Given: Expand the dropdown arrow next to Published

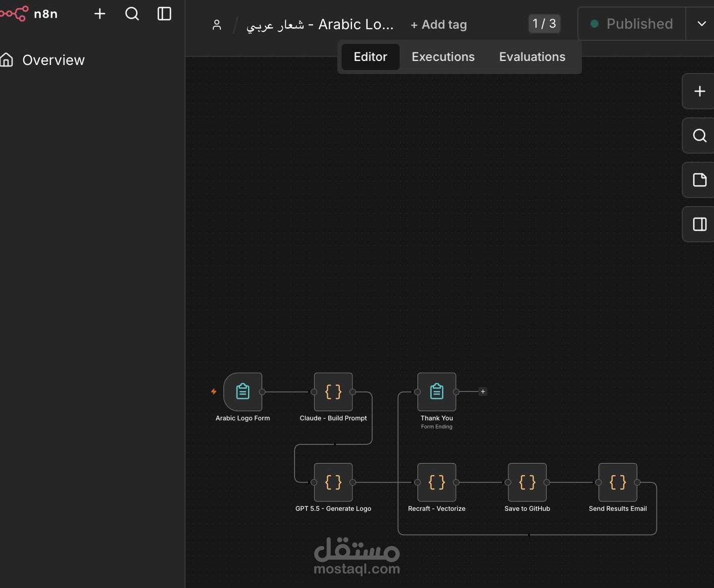Looking at the screenshot, I should pyautogui.click(x=701, y=24).
